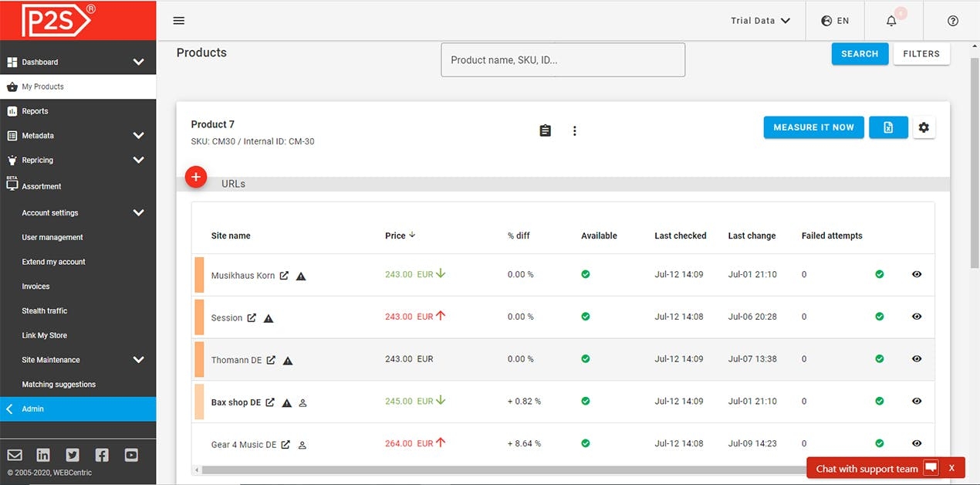The image size is (980, 485).
Task: Open the notifications bell
Action: pyautogui.click(x=891, y=21)
